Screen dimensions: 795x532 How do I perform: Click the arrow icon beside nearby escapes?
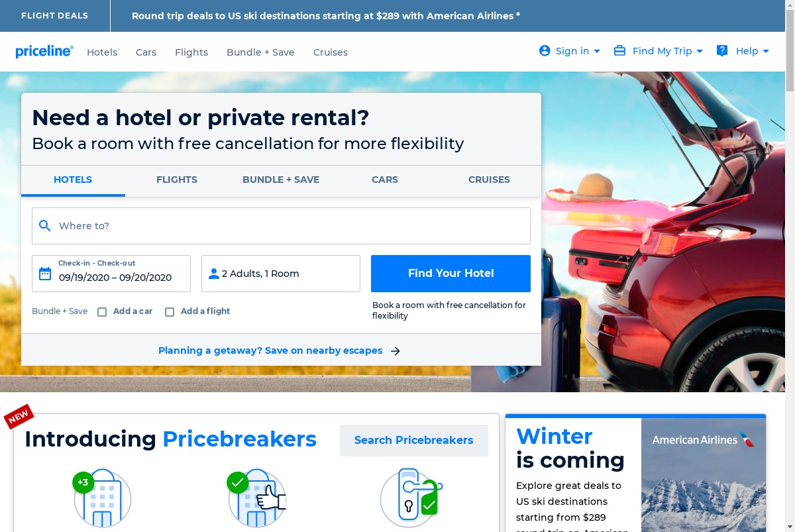[396, 351]
